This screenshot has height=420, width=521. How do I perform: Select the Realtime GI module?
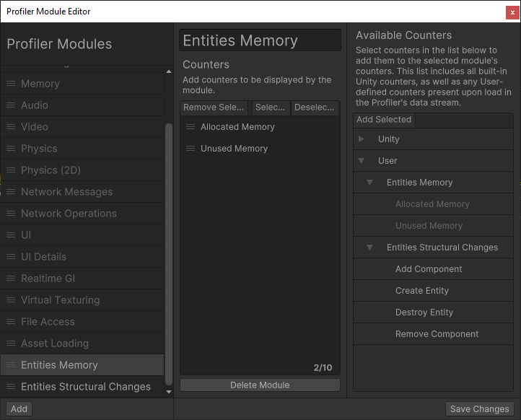point(82,278)
